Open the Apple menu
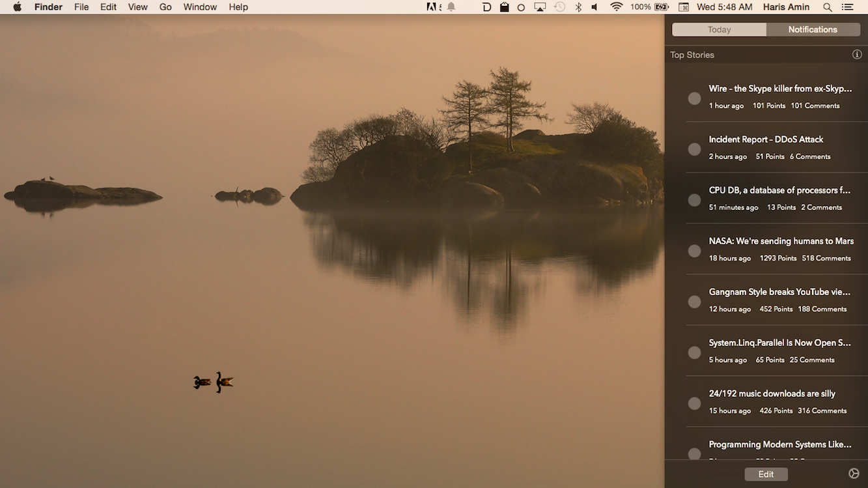This screenshot has width=868, height=488. coord(17,7)
